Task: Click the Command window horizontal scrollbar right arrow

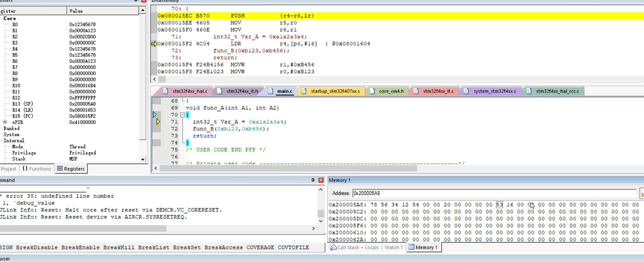Action: point(313,228)
